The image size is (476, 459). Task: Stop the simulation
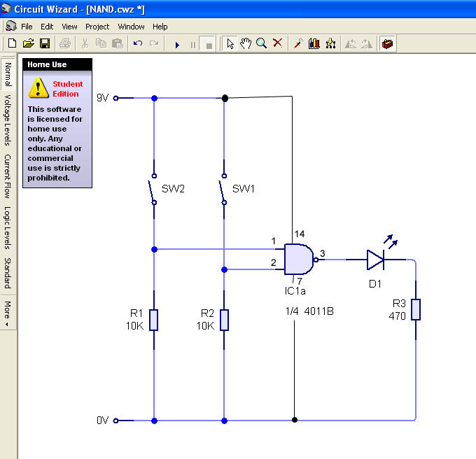coord(209,45)
